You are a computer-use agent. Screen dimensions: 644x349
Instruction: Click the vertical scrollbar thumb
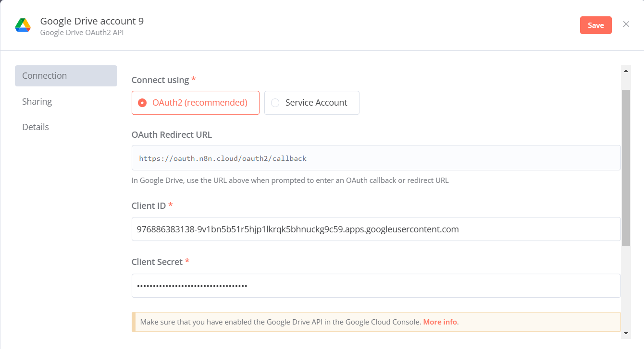click(x=626, y=168)
